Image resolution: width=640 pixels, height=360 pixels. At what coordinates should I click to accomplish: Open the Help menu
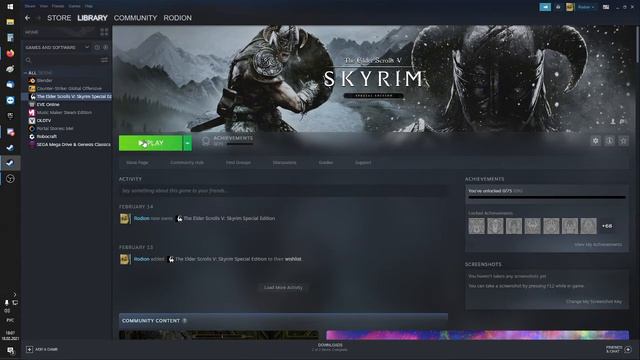[x=89, y=6]
